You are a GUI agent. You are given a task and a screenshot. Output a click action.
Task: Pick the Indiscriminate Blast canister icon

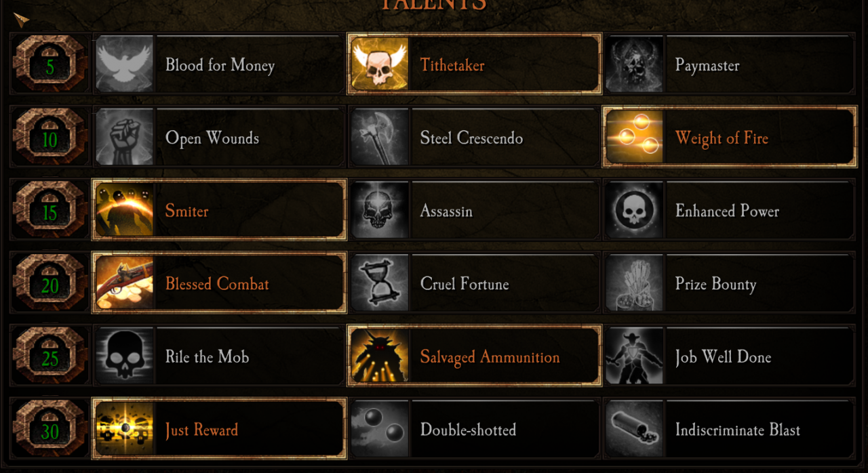pyautogui.click(x=635, y=428)
